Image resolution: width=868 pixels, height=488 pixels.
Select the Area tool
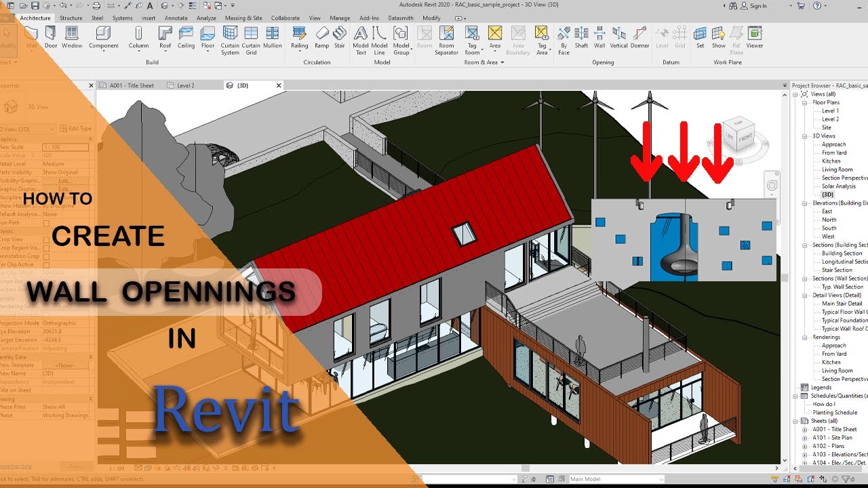[x=495, y=37]
